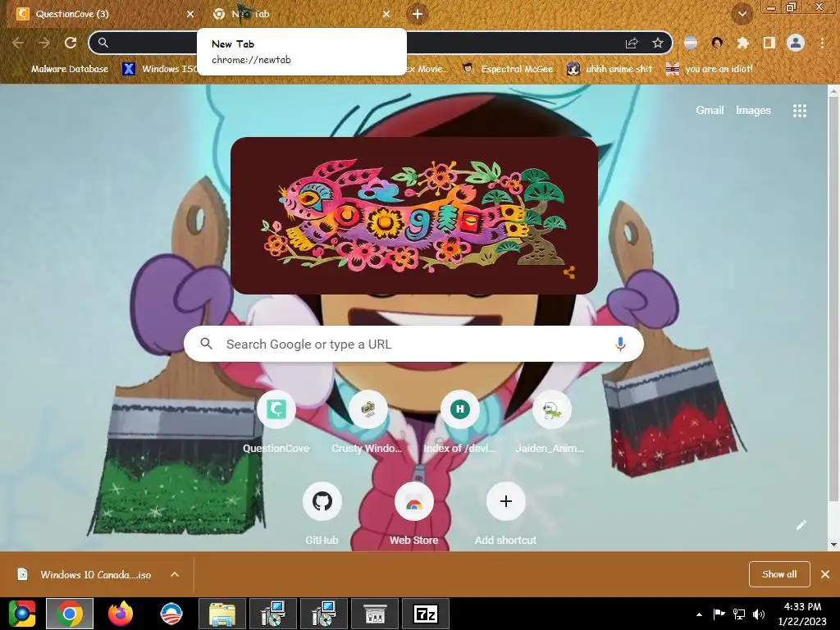Viewport: 840px width, 630px height.
Task: Share the Google Doodle
Action: tap(569, 272)
